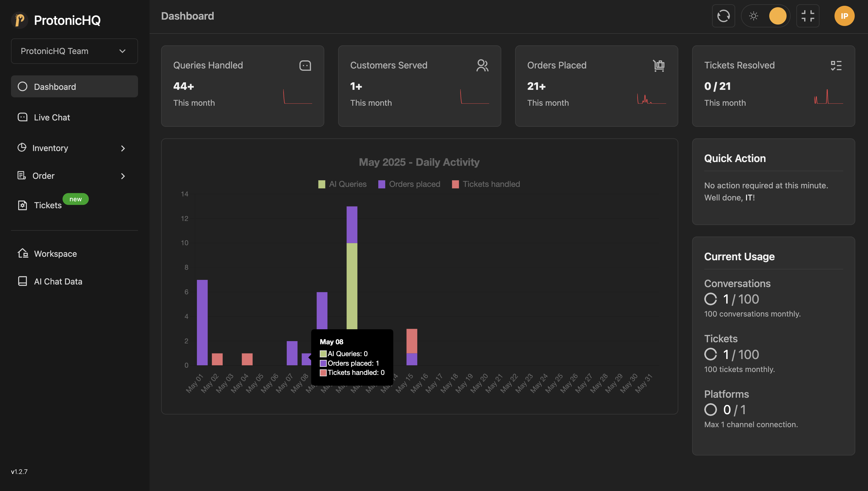Open the IP user avatar
868x491 pixels.
click(844, 16)
